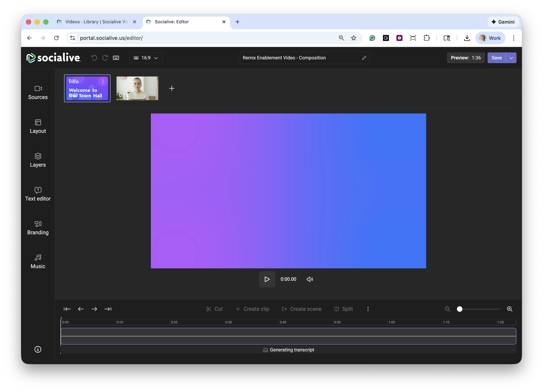Open the Save options dropdown arrow
The image size is (543, 392).
(511, 58)
